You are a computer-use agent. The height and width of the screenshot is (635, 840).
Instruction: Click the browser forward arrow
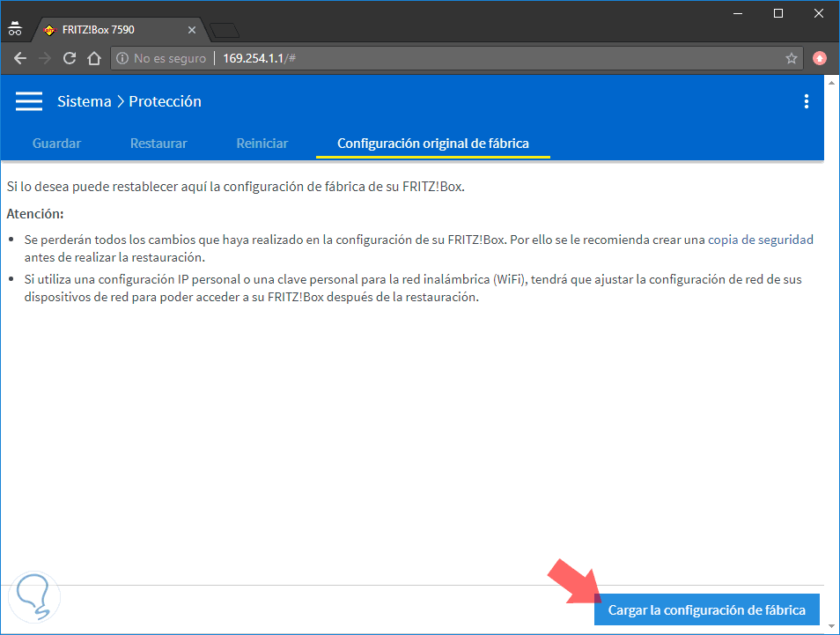(x=44, y=58)
